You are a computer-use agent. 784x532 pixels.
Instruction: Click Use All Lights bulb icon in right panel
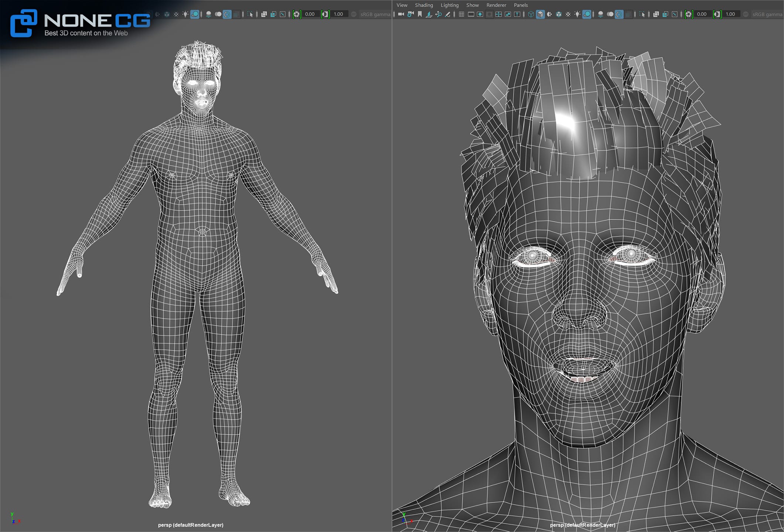pyautogui.click(x=577, y=14)
